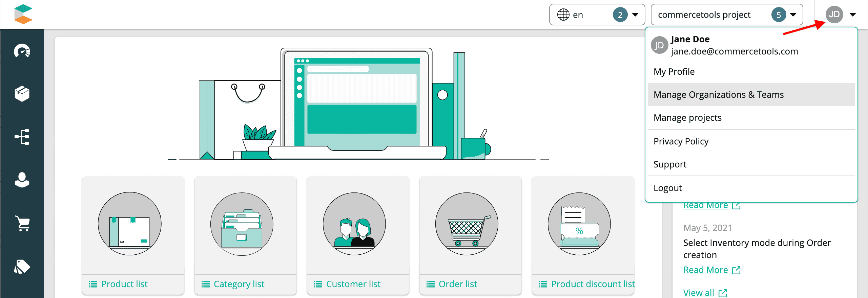Click View all release notes link
Image resolution: width=868 pixels, height=298 pixels.
click(699, 293)
